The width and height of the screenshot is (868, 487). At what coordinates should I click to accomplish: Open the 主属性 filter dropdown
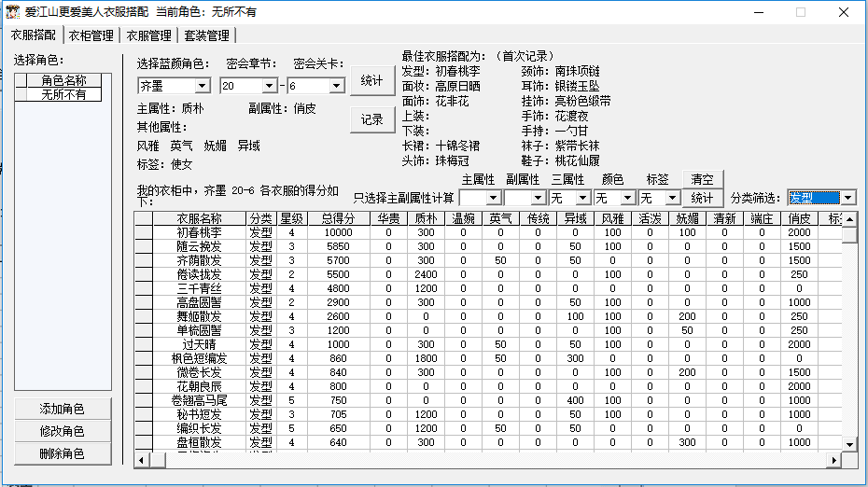click(x=493, y=198)
